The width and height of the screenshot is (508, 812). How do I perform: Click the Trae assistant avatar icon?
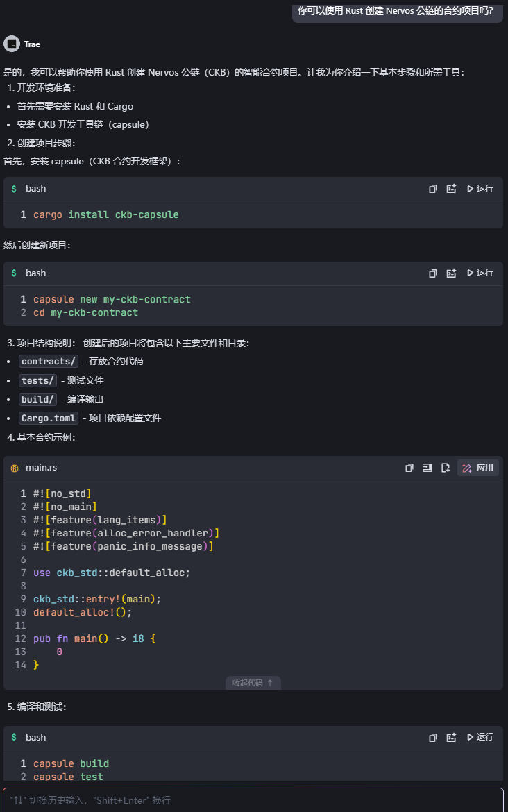(x=12, y=44)
